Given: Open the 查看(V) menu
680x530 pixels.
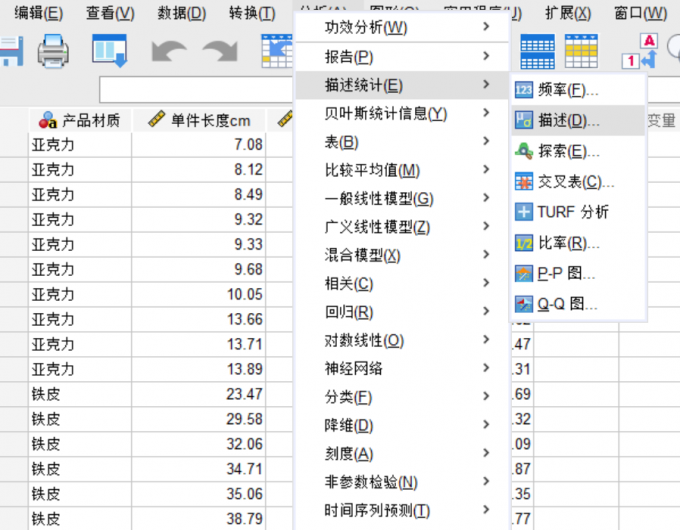Looking at the screenshot, I should coord(110,13).
